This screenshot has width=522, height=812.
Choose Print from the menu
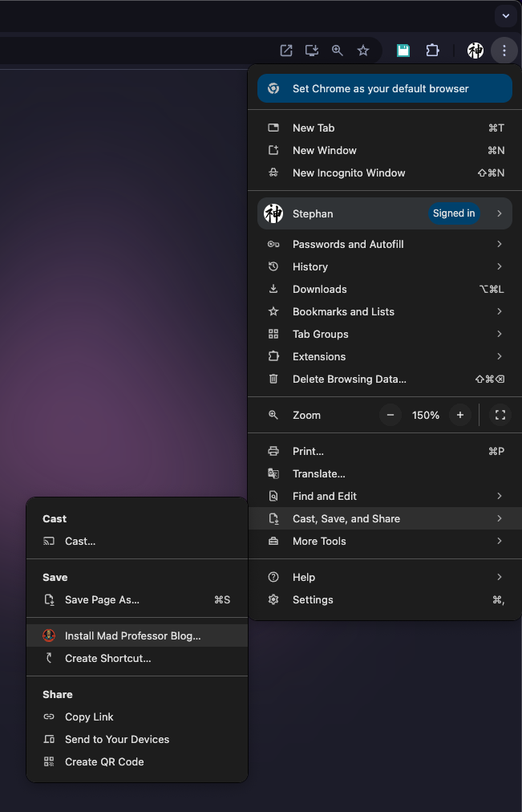pyautogui.click(x=385, y=451)
